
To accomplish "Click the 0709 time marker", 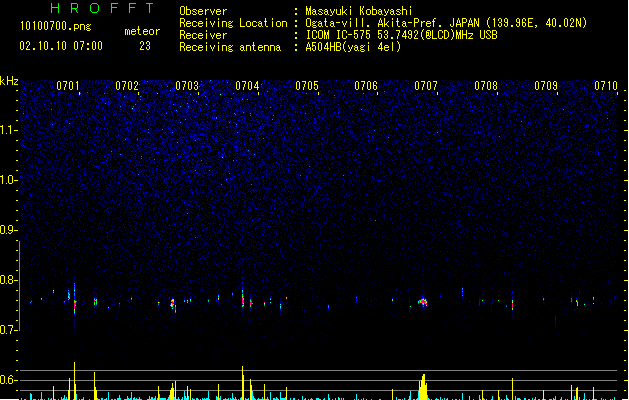I will point(546,86).
